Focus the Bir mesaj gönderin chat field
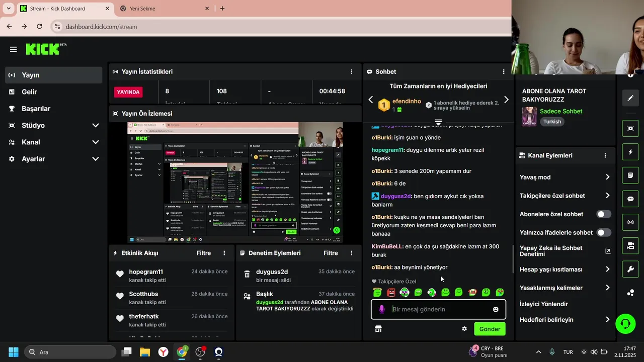The width and height of the screenshot is (644, 362). 439,309
